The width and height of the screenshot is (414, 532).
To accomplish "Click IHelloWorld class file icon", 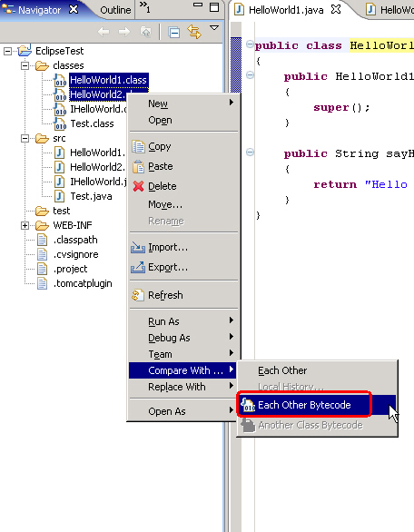I will tap(60, 109).
